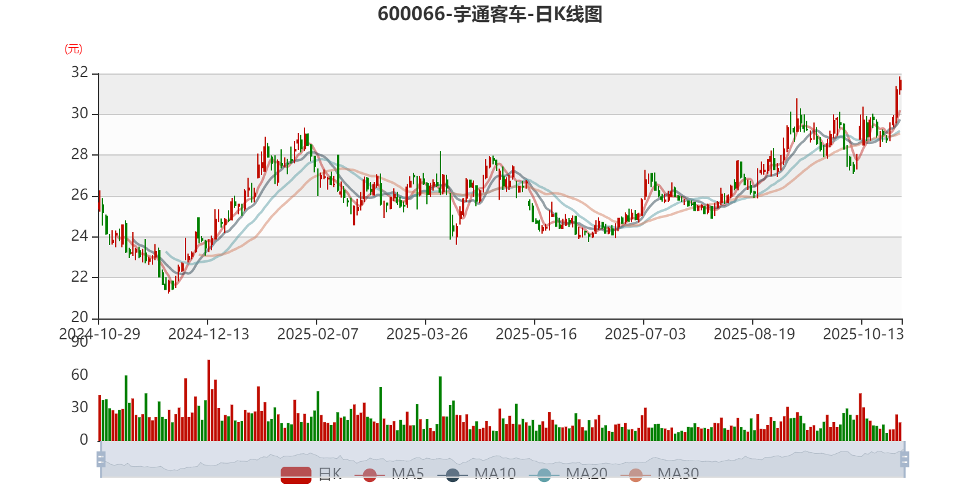Click the 2024-10-29 date axis label

coord(99,334)
